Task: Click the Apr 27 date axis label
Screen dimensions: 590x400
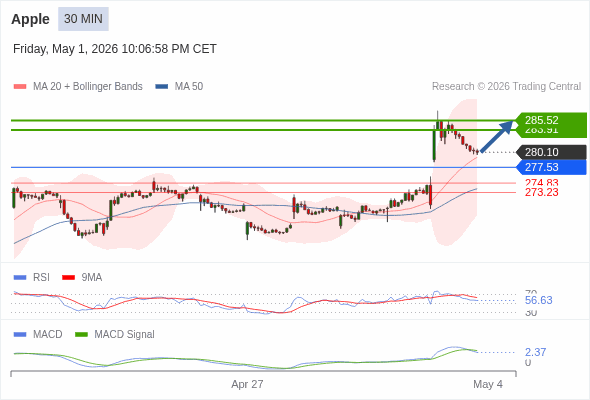Action: (x=247, y=384)
